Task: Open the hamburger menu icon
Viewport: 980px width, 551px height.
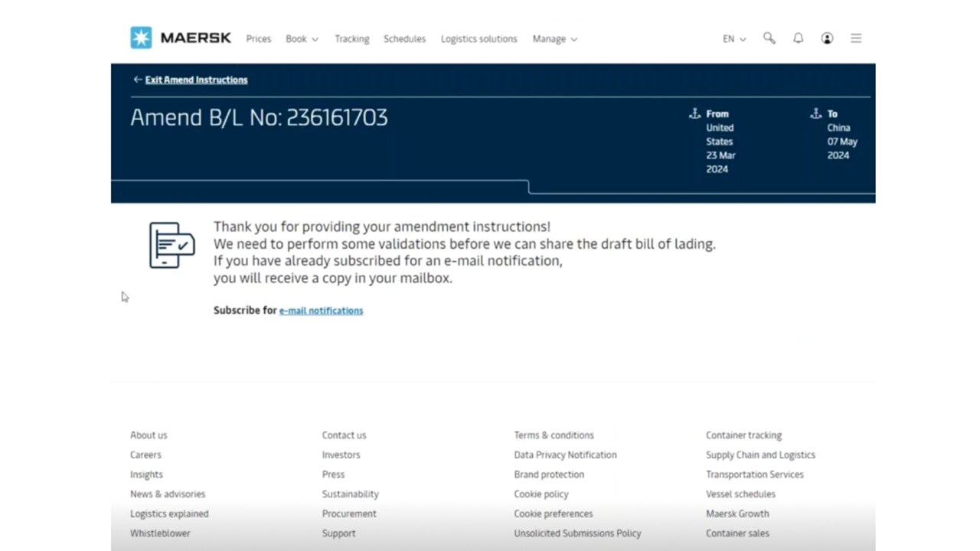Action: click(x=856, y=38)
